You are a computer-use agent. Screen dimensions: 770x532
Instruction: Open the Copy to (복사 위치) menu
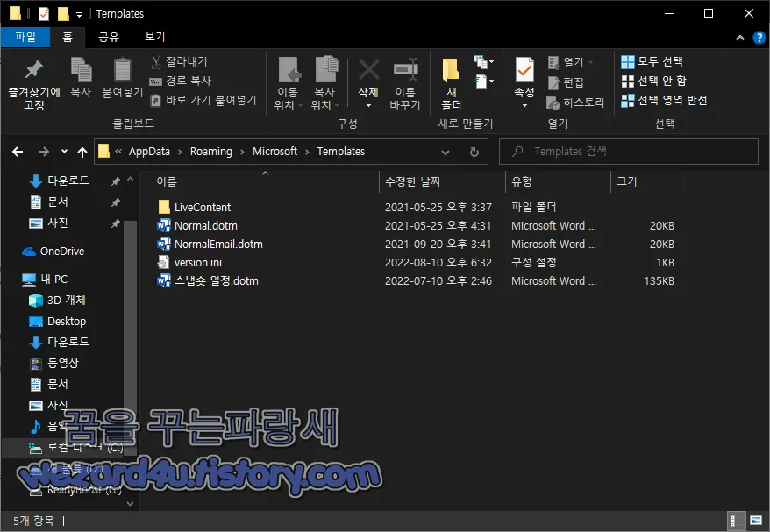tap(324, 83)
